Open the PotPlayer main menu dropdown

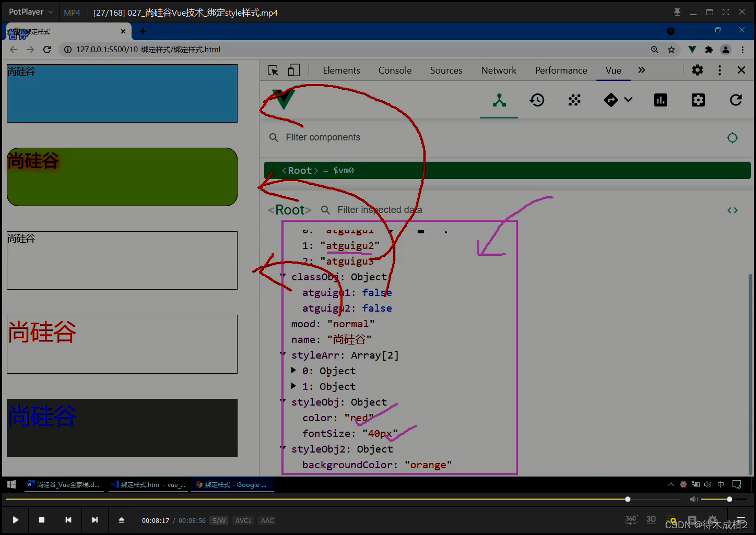31,12
